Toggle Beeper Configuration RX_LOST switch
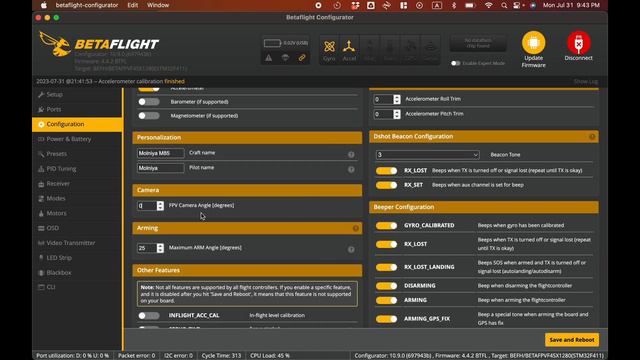This screenshot has width=640, height=360. coord(386,244)
